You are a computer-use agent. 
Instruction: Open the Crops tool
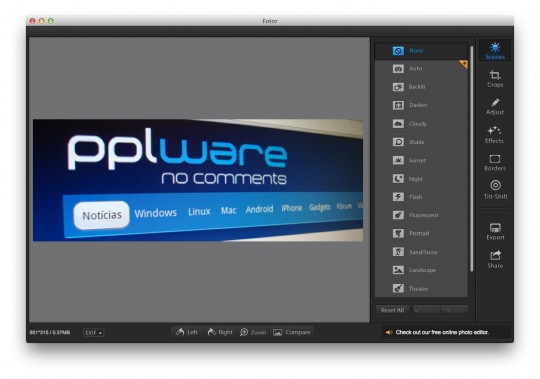pos(495,79)
